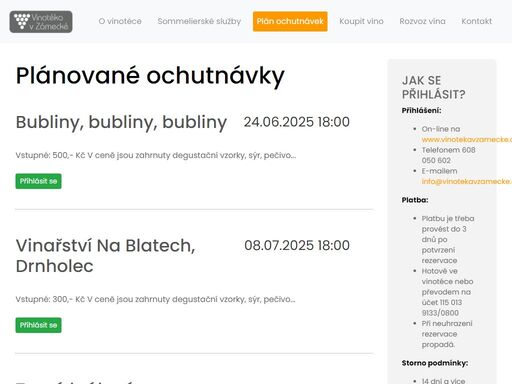Click the Storno podmínky: label
Screen dimensions: 512x384
(435, 363)
